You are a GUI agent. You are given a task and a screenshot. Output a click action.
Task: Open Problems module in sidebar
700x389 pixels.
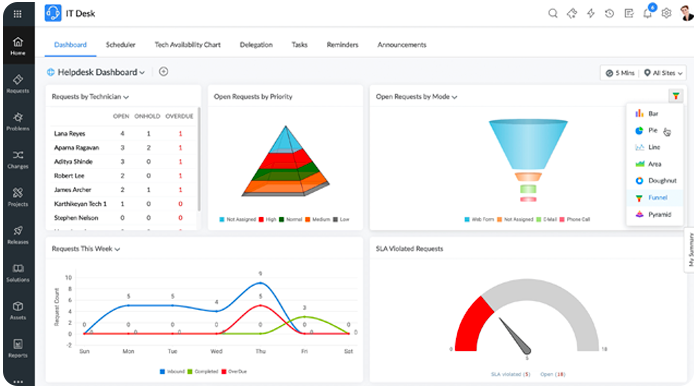[18, 121]
